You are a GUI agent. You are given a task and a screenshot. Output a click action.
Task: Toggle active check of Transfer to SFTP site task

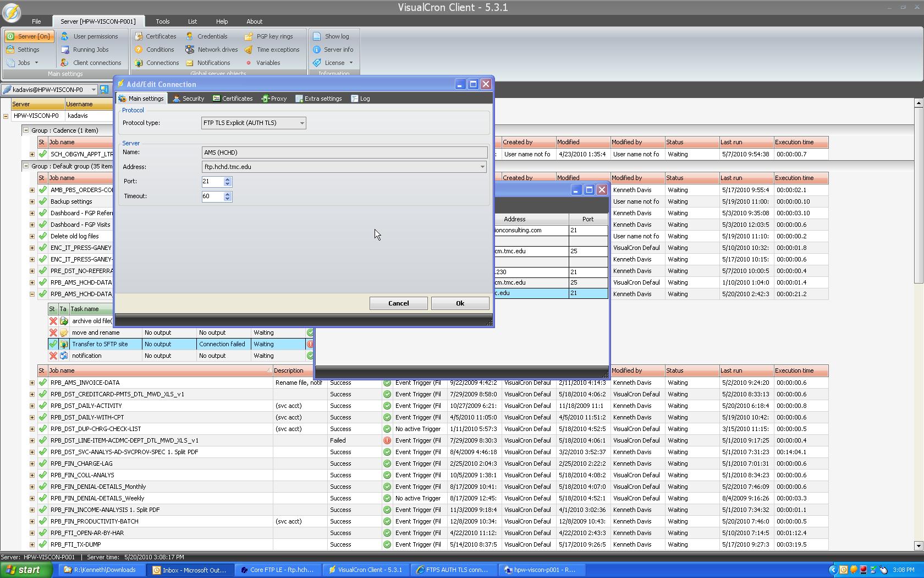(x=53, y=344)
